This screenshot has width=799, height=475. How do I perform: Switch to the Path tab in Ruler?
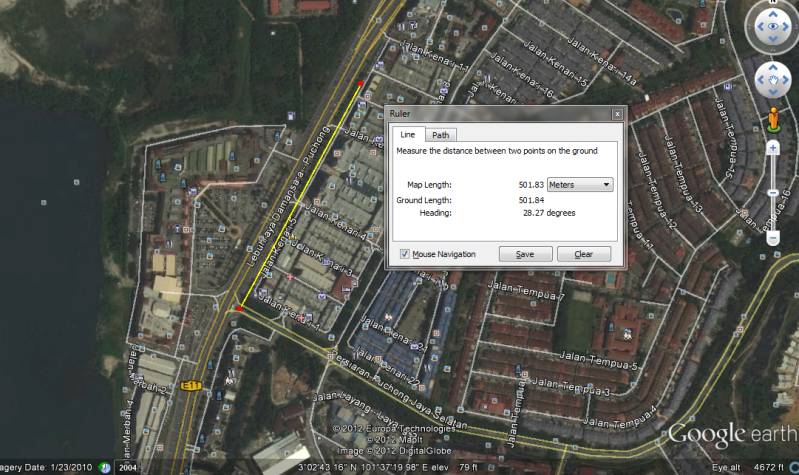[441, 135]
